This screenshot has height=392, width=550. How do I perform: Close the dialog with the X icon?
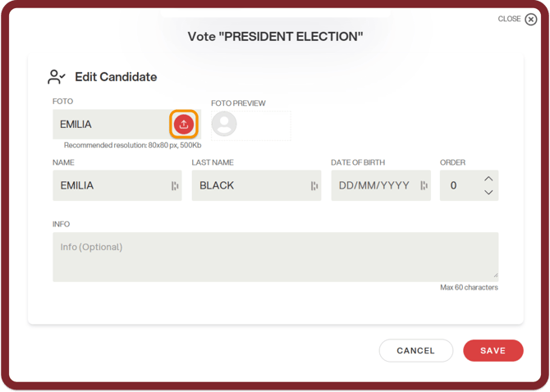531,19
